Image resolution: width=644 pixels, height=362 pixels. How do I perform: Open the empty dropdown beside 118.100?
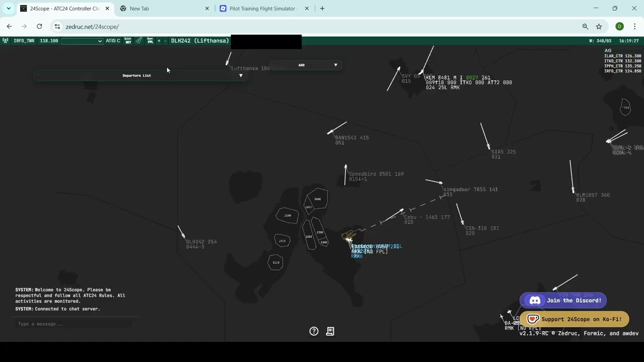point(82,41)
